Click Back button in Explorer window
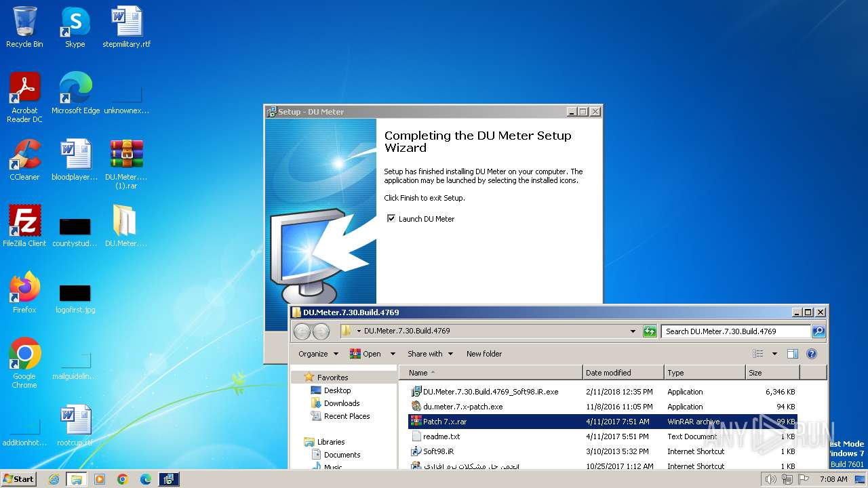 coord(302,331)
